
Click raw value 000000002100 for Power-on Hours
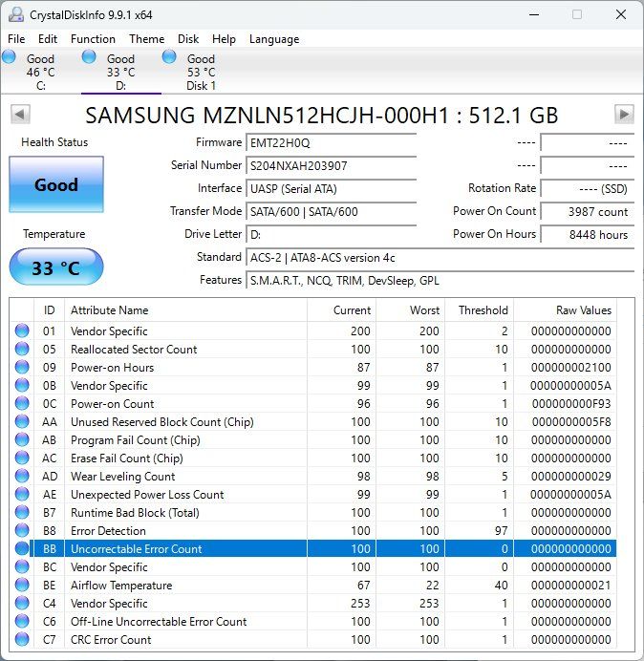571,367
